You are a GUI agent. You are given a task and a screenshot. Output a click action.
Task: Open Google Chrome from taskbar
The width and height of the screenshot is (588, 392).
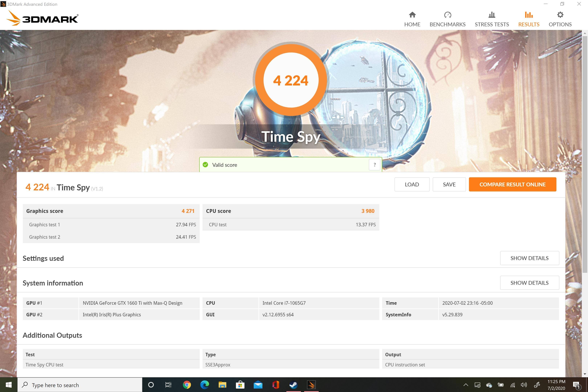pos(187,385)
